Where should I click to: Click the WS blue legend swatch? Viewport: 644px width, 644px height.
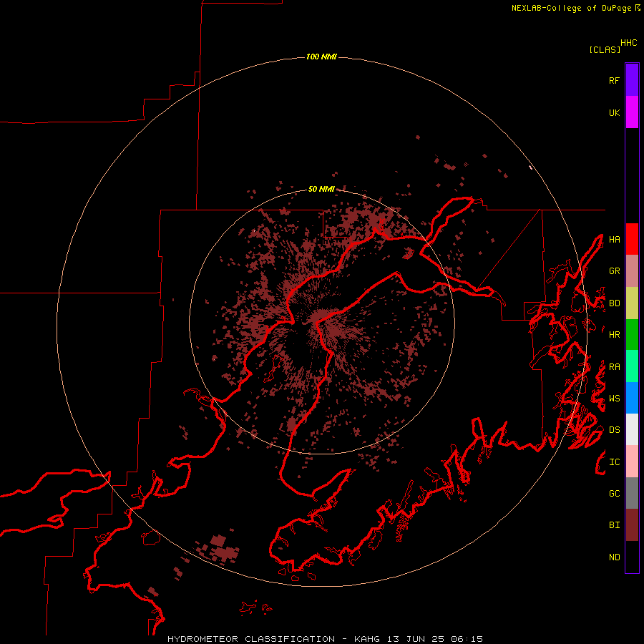click(x=632, y=398)
